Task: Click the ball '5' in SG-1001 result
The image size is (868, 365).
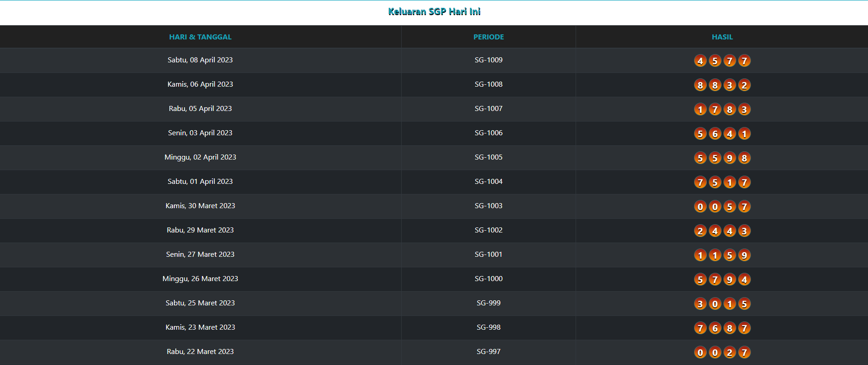Action: [730, 255]
